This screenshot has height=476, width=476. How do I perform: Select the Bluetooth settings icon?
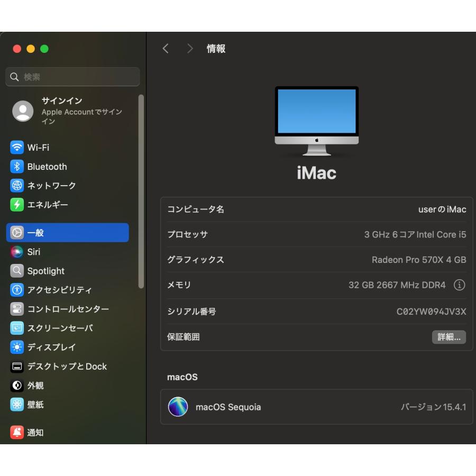tap(14, 167)
